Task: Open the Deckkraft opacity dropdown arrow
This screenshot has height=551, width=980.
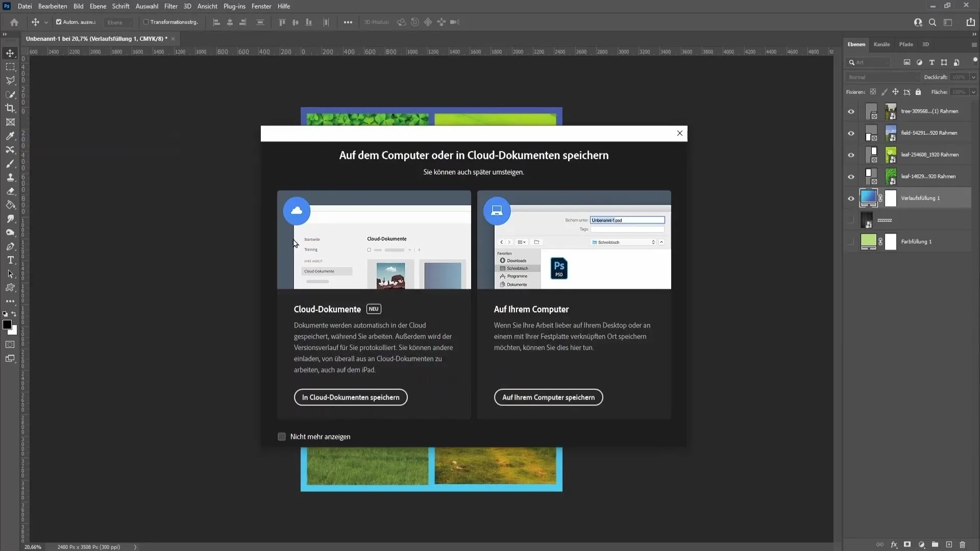Action: pyautogui.click(x=973, y=77)
